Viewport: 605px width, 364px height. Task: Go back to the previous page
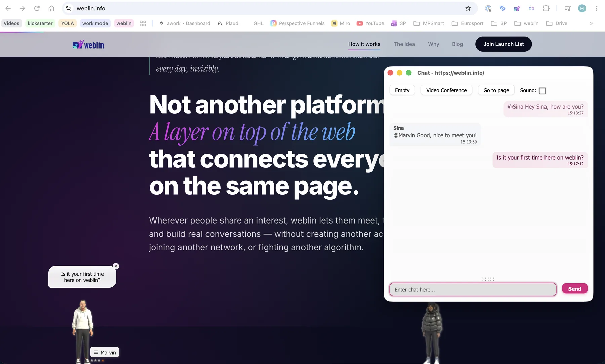(x=8, y=8)
